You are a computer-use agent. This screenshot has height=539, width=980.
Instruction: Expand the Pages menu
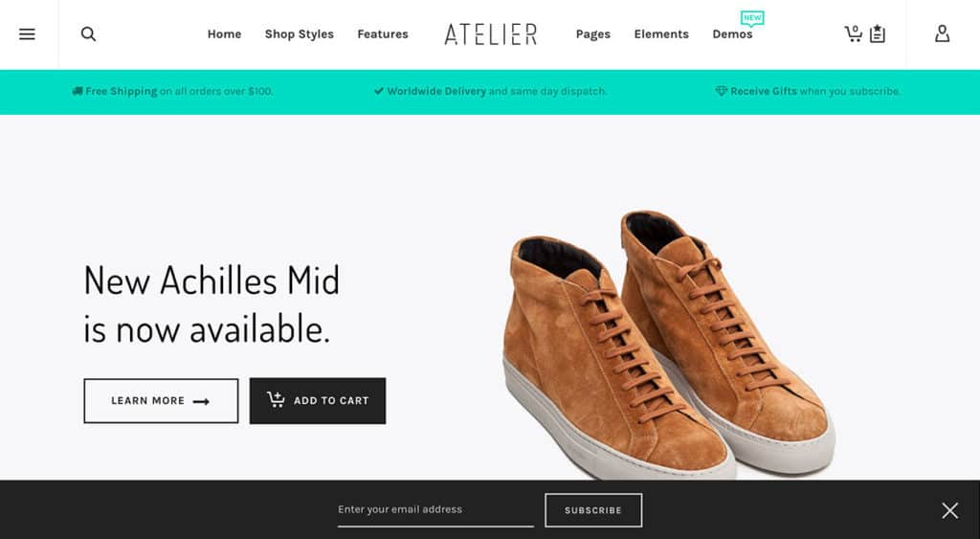point(593,34)
